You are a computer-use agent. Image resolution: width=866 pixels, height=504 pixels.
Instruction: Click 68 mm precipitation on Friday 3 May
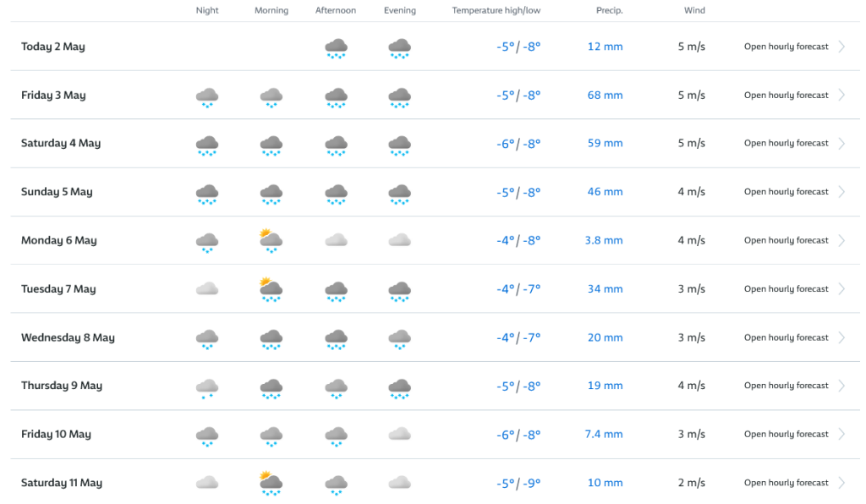(x=605, y=96)
